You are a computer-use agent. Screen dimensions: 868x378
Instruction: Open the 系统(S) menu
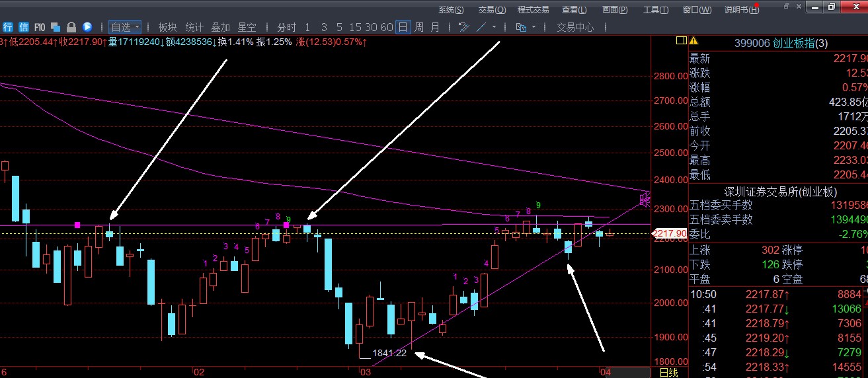tap(451, 9)
